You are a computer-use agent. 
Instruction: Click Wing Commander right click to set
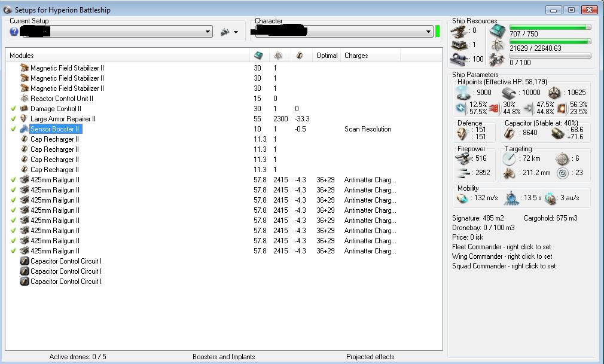(x=502, y=256)
